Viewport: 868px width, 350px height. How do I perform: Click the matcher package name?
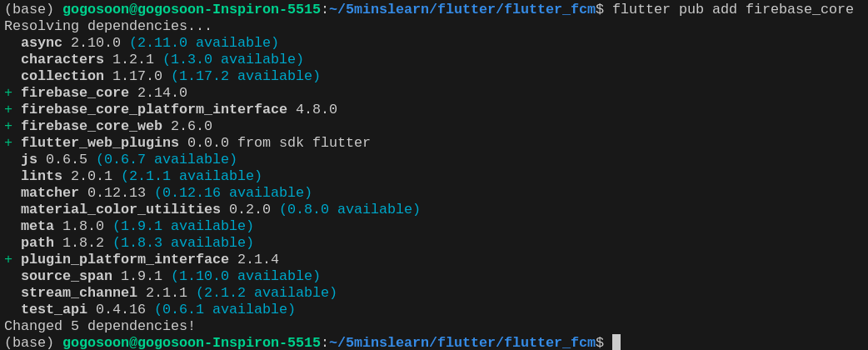[50, 192]
